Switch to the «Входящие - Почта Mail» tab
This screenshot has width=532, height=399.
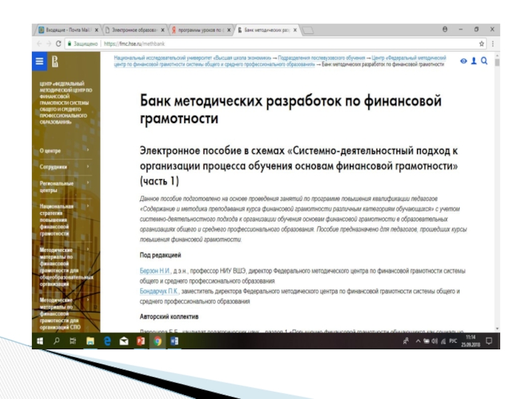68,30
